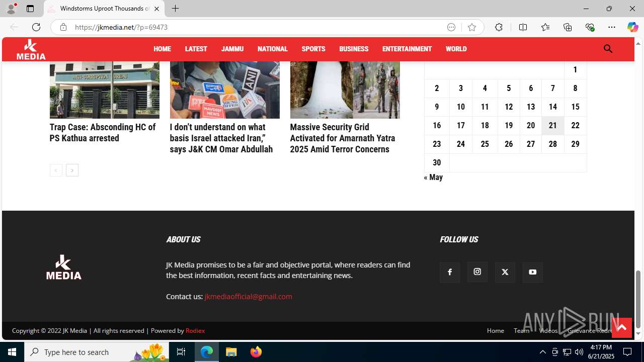Screen dimensions: 644x362
Task: Open the tab actions menu icon
Action: [30, 9]
